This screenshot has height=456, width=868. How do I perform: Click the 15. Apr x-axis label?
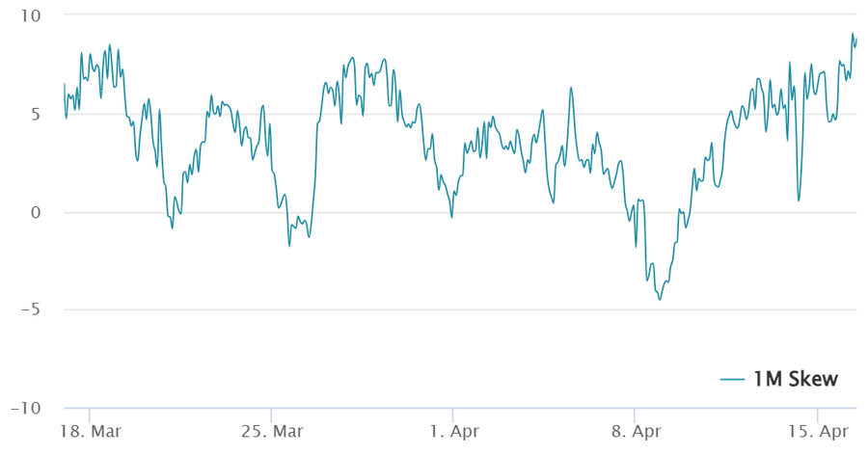click(x=817, y=431)
